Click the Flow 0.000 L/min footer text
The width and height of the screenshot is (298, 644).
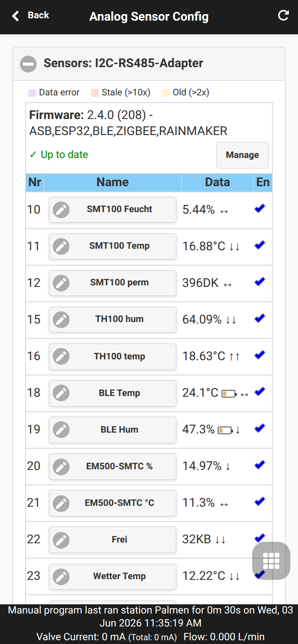pyautogui.click(x=224, y=637)
